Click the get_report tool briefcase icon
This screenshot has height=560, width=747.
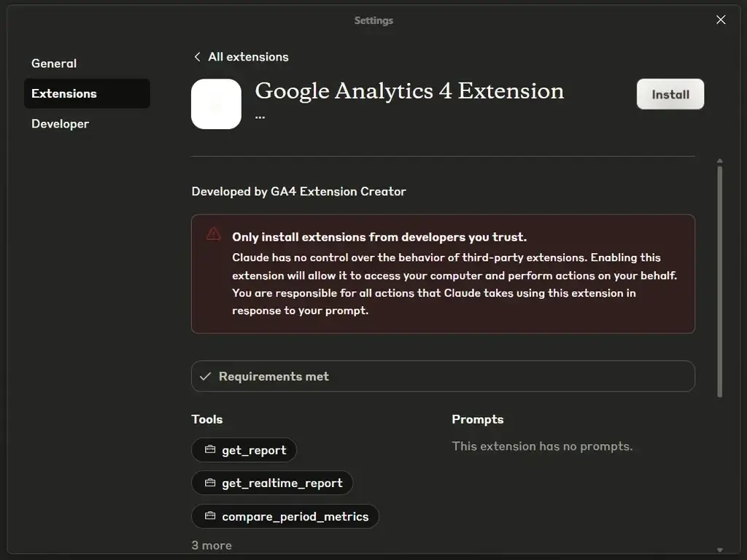click(210, 450)
